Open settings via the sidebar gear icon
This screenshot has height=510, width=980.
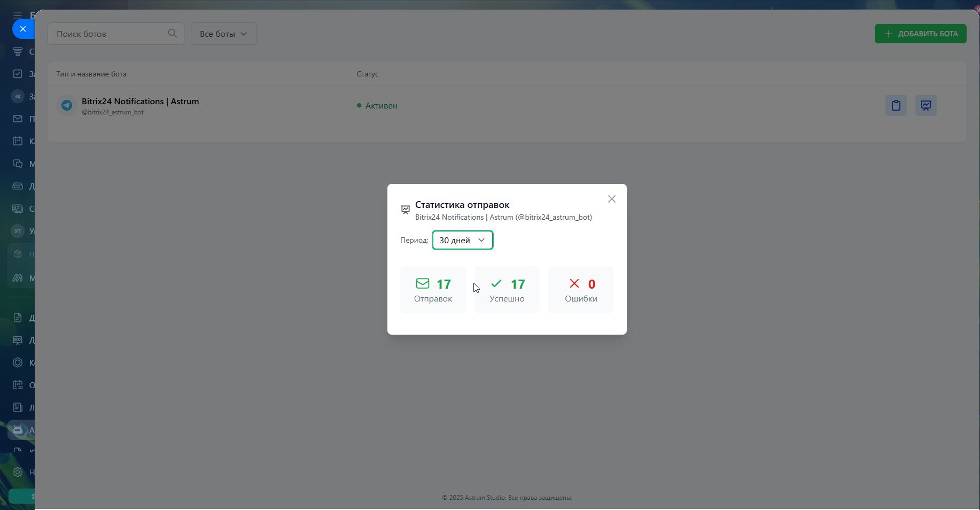[18, 472]
